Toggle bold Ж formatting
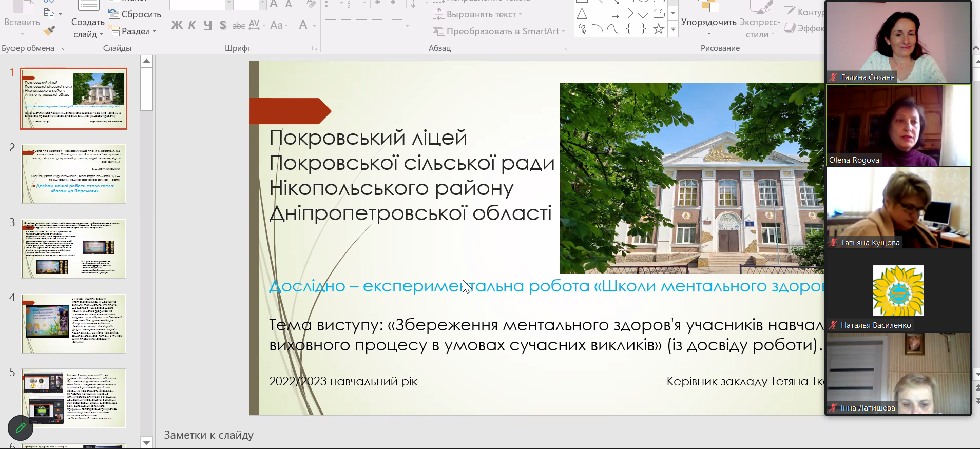The height and width of the screenshot is (449, 980). pyautogui.click(x=177, y=25)
